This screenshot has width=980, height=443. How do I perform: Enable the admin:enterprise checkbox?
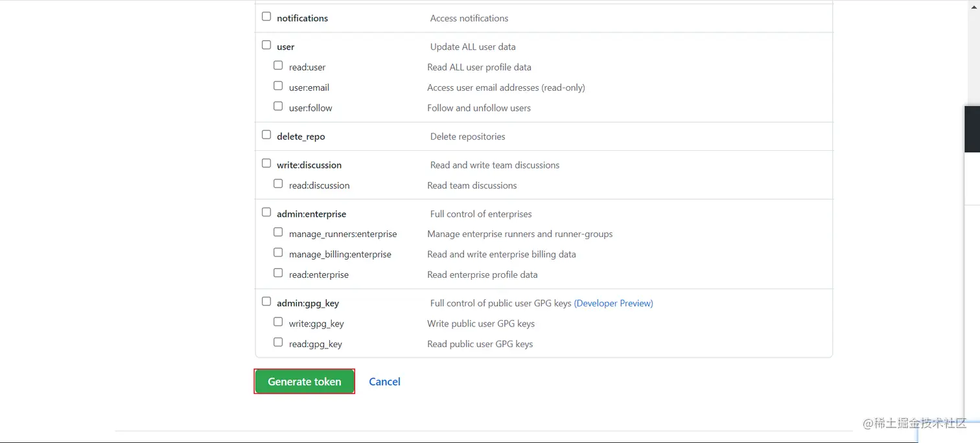266,212
